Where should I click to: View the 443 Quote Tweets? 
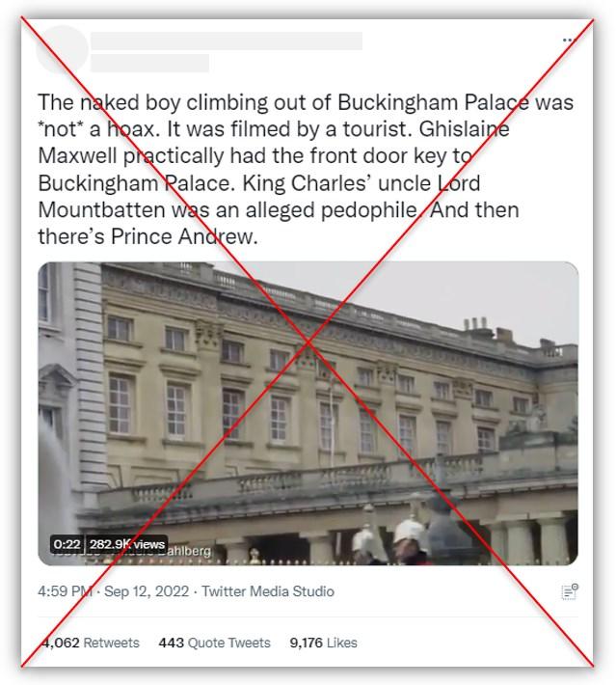[x=214, y=643]
